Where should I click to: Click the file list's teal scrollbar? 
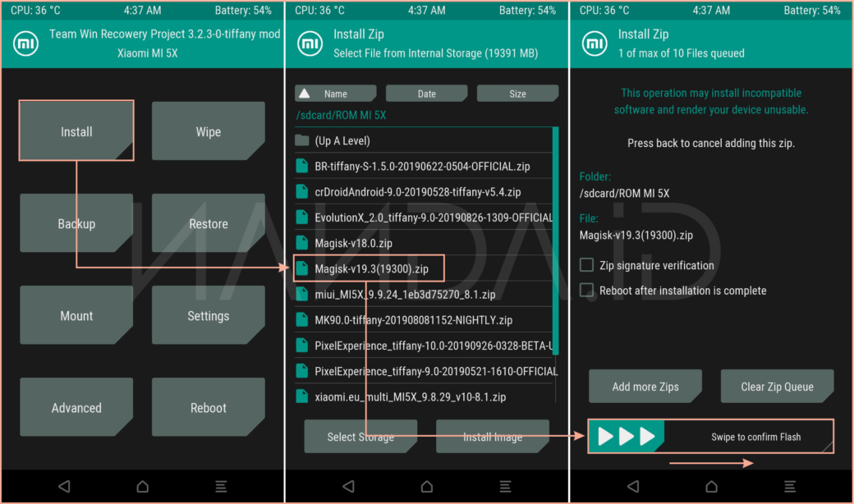click(556, 240)
